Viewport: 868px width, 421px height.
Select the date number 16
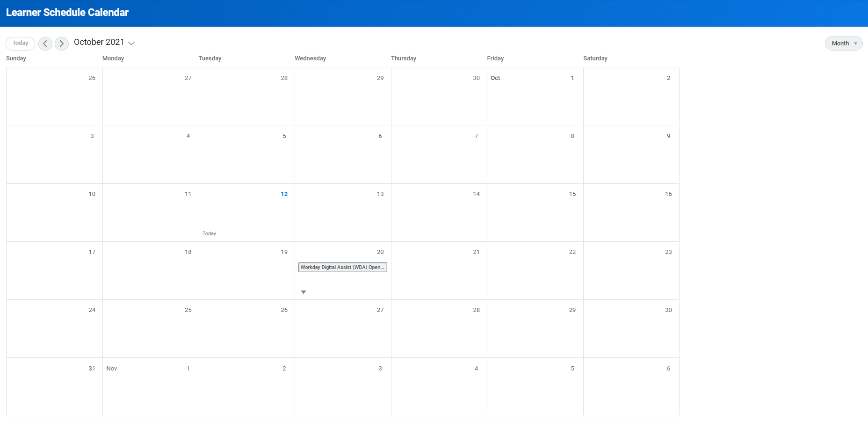pyautogui.click(x=668, y=194)
